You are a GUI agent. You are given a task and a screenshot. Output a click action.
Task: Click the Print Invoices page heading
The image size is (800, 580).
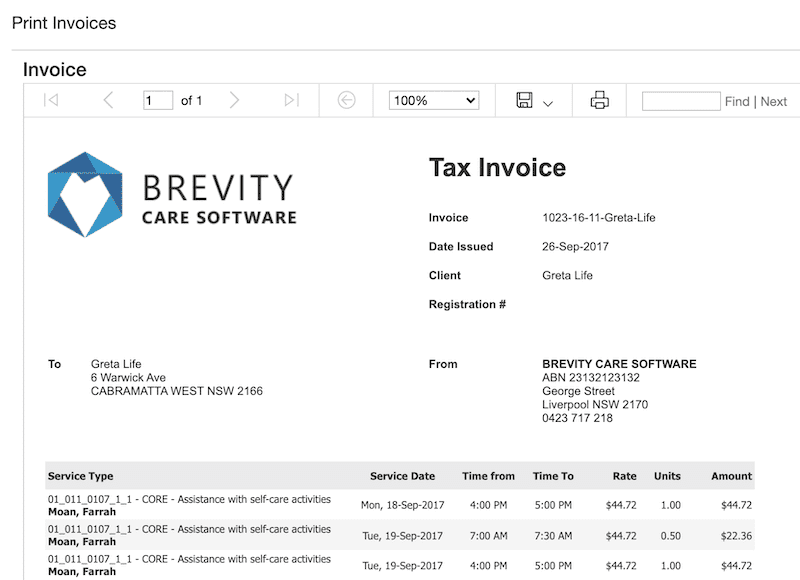(64, 23)
